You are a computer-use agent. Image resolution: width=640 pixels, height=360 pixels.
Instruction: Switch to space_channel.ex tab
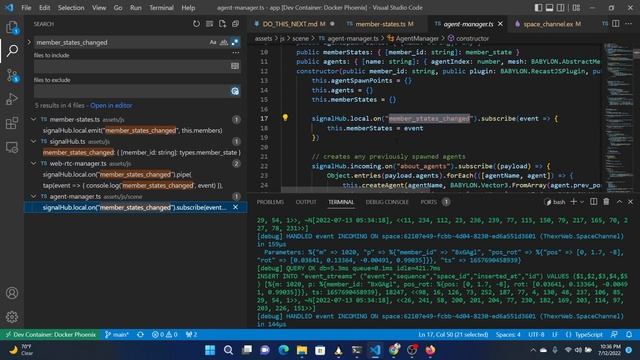click(551, 24)
